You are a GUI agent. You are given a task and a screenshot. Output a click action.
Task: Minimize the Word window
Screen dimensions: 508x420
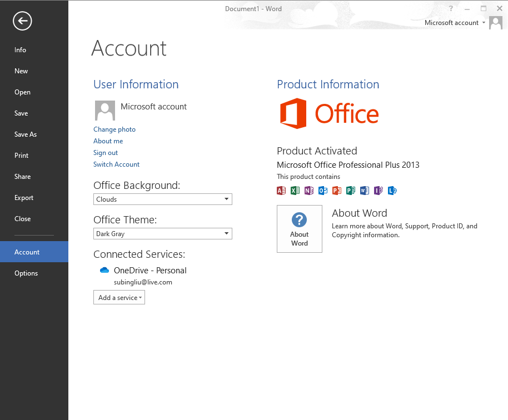(467, 9)
